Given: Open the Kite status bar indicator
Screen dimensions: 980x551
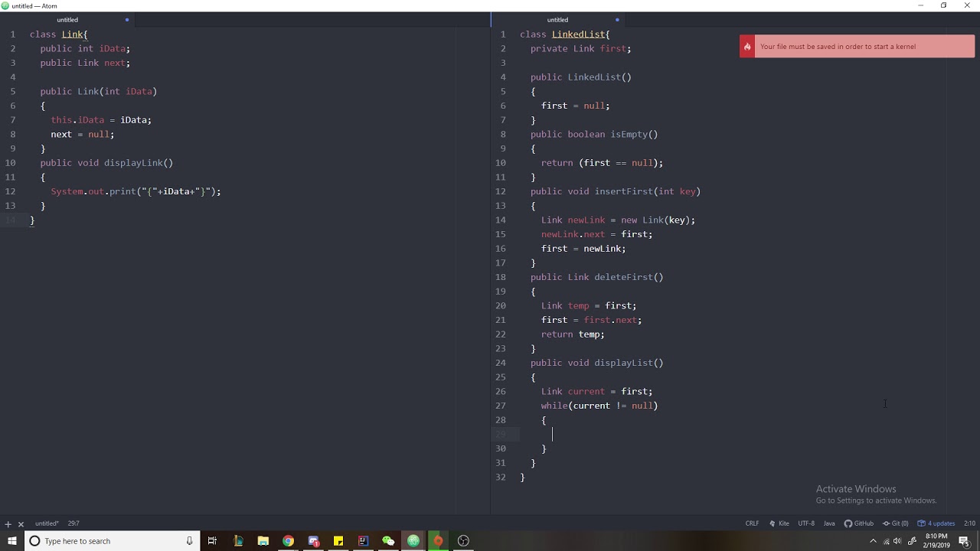Looking at the screenshot, I should pos(779,523).
